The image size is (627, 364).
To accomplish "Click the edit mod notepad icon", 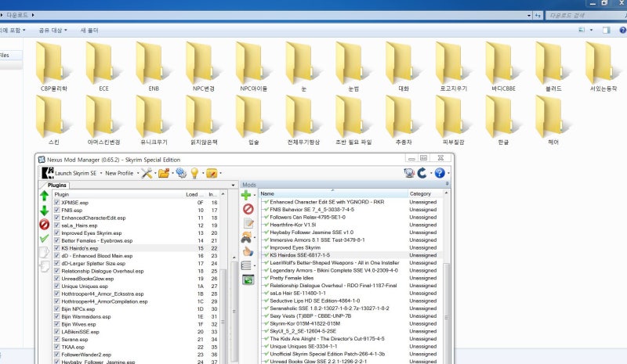I will (248, 223).
